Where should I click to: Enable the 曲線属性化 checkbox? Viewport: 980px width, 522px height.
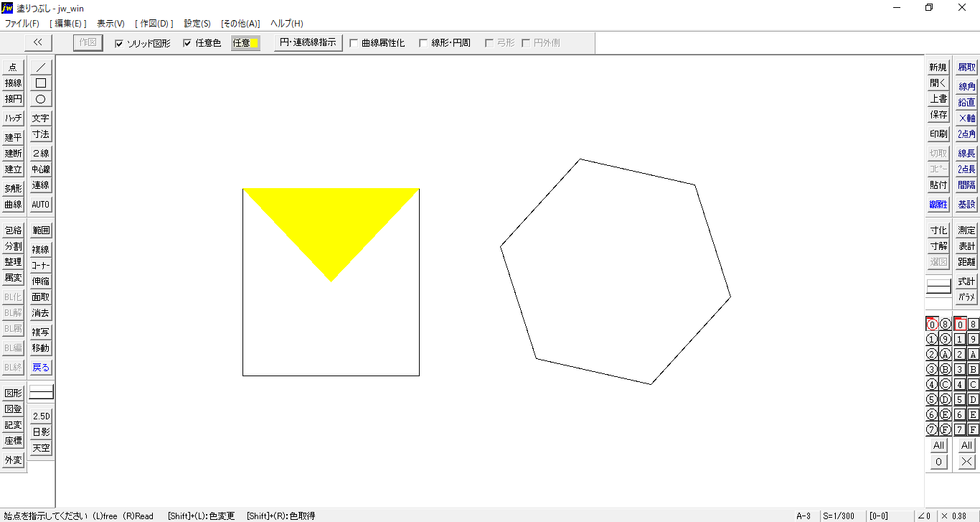(354, 43)
